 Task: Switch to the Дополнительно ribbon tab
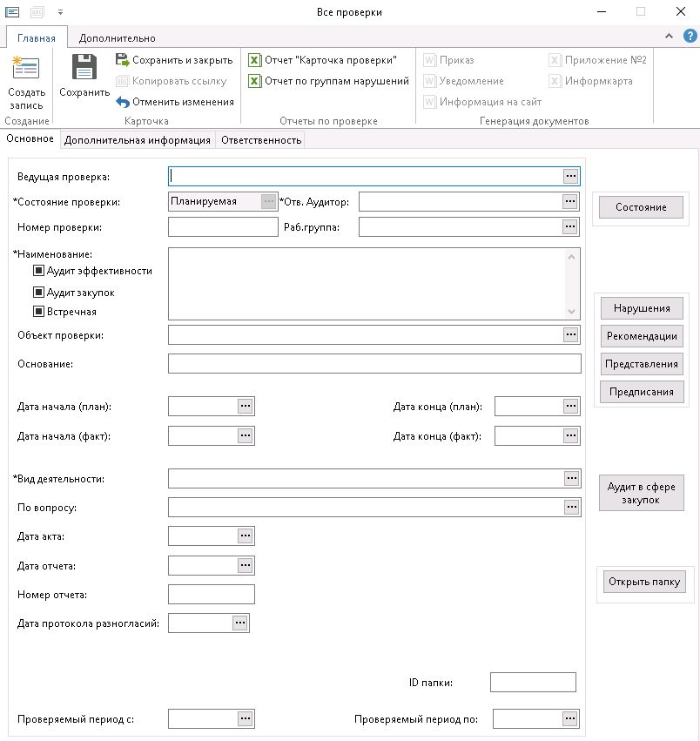pos(118,37)
